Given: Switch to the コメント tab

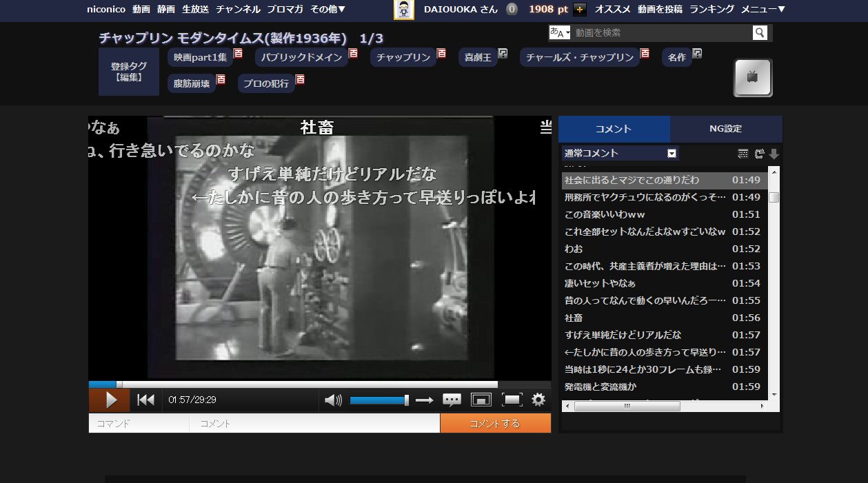Looking at the screenshot, I should coord(614,129).
